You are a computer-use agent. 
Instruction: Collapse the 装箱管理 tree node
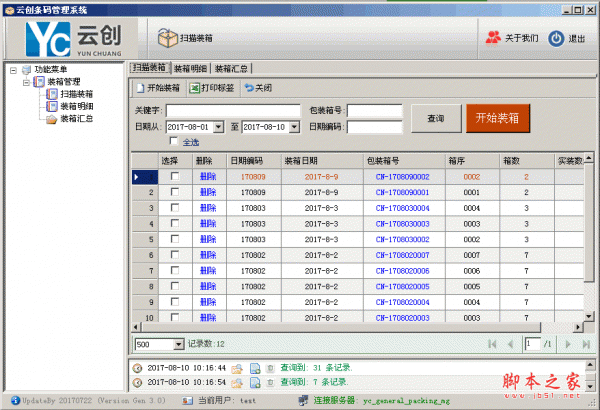(24, 82)
